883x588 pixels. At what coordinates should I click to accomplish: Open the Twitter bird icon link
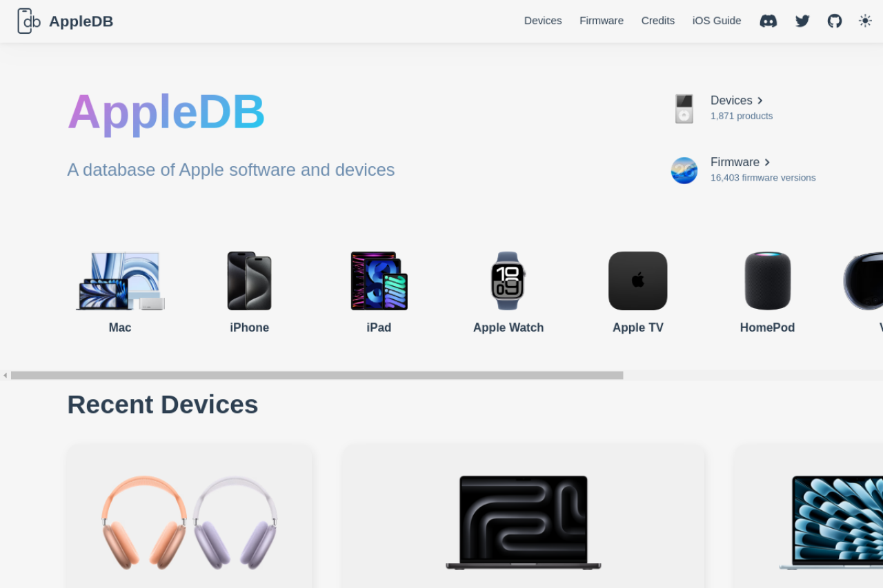[x=802, y=21]
